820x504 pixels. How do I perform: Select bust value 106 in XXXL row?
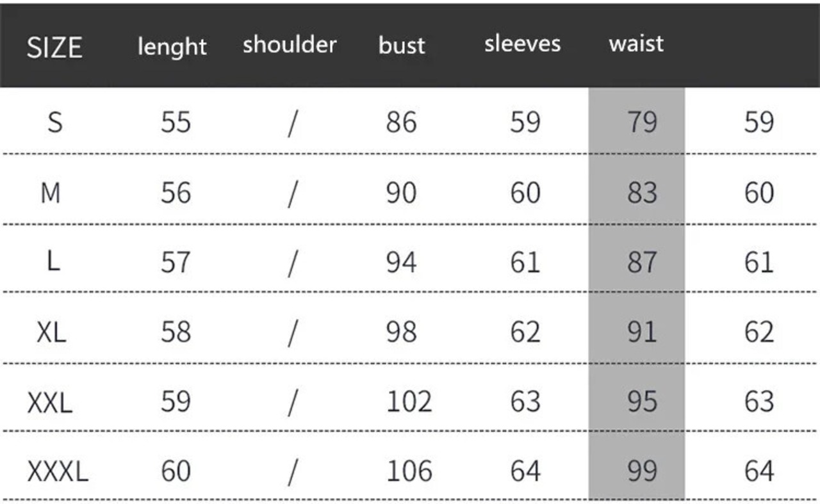pyautogui.click(x=409, y=471)
